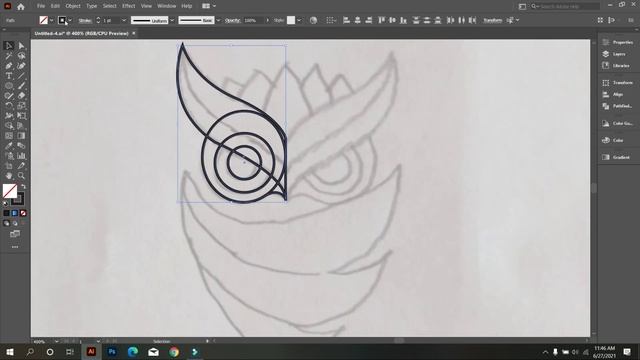Click Swap Fill and Stroke arrow
This screenshot has width=640, height=360.
click(23, 187)
